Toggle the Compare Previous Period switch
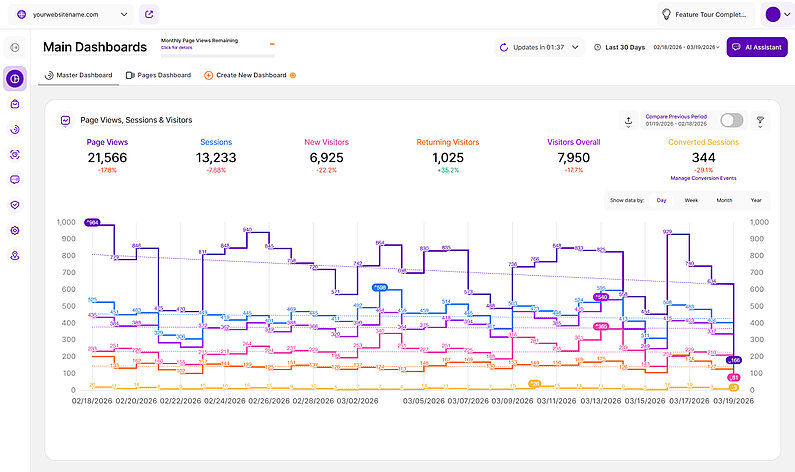795x472 pixels. point(731,120)
